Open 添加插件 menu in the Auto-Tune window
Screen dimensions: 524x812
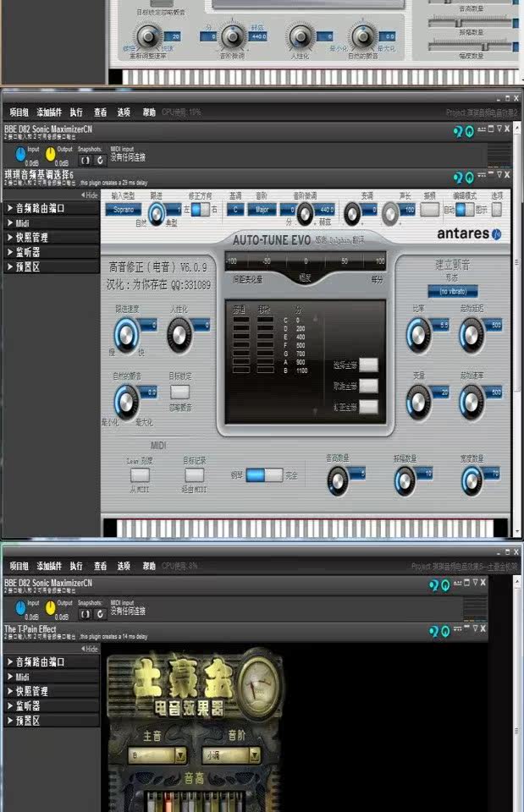pyautogui.click(x=49, y=112)
